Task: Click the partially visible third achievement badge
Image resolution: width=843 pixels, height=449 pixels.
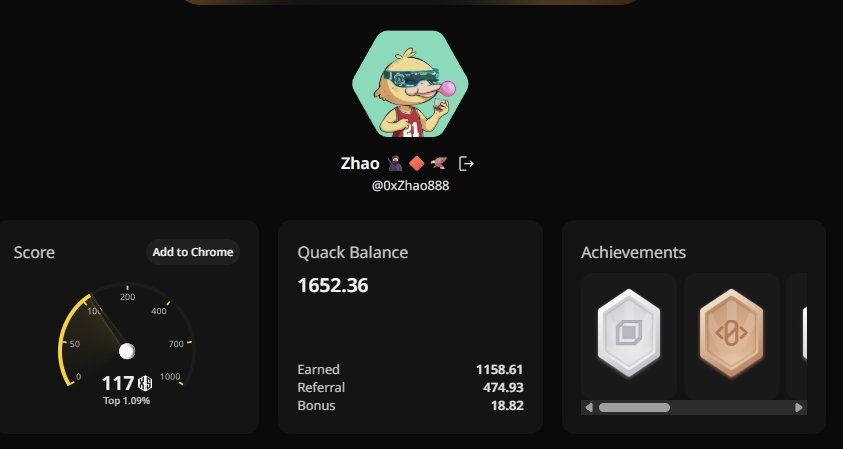Action: click(804, 333)
